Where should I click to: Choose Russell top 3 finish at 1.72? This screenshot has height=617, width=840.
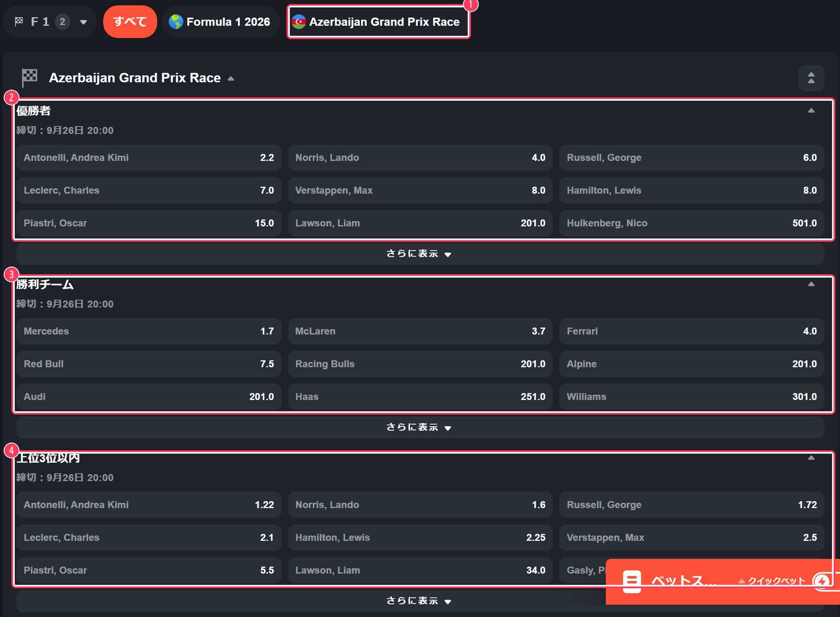(x=692, y=505)
